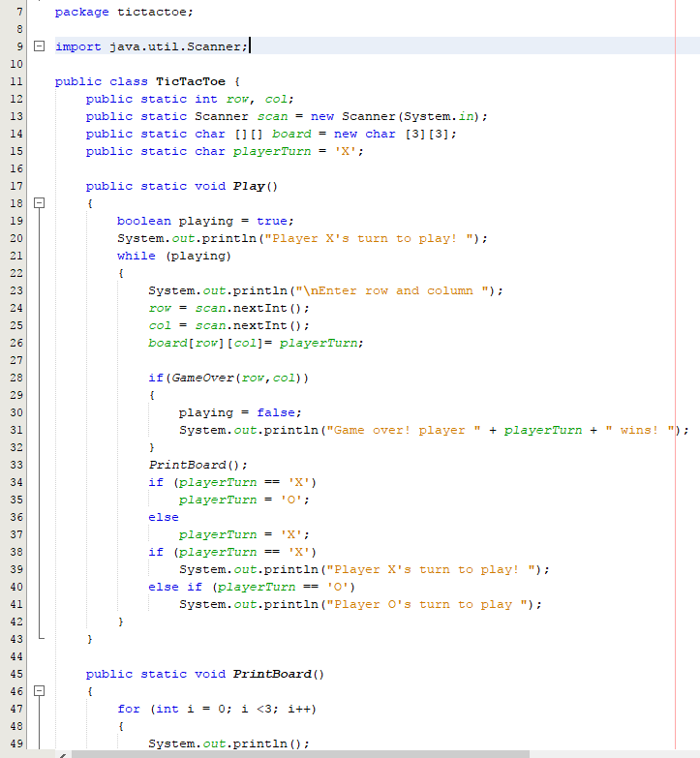Click the 'while (playing)' statement
Viewport: 700px width, 758px height.
[174, 256]
